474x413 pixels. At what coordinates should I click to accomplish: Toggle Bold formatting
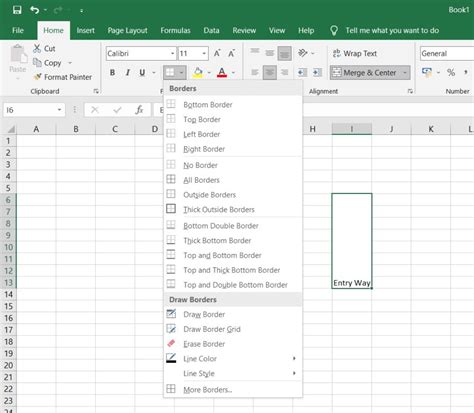(113, 72)
